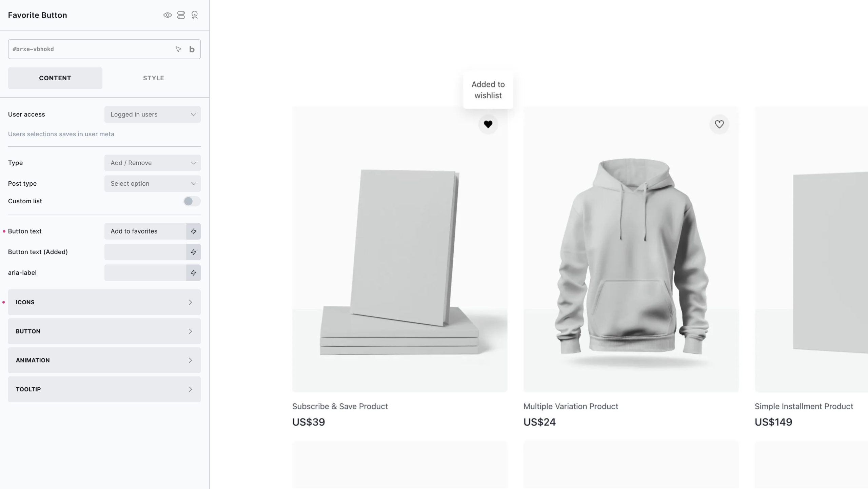Screen dimensions: 868x489
Task: Expand the TOOLTIP section
Action: coord(104,389)
